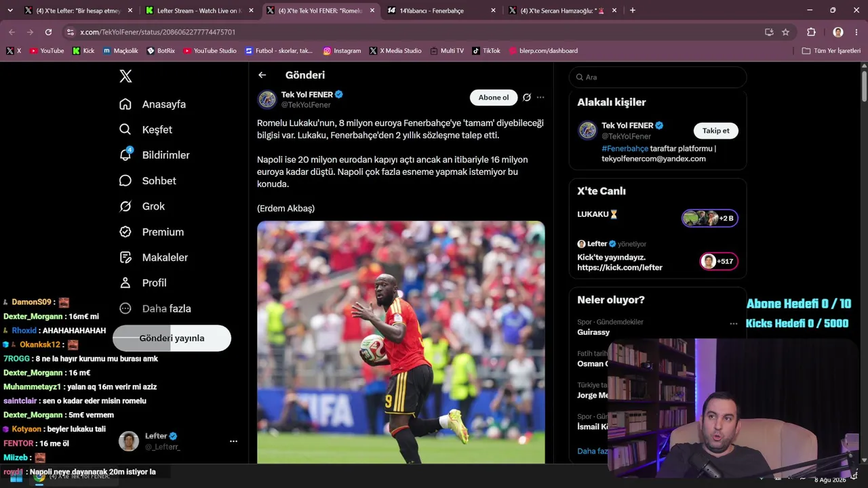
Task: Open the post's three-dot more menu
Action: (x=540, y=98)
